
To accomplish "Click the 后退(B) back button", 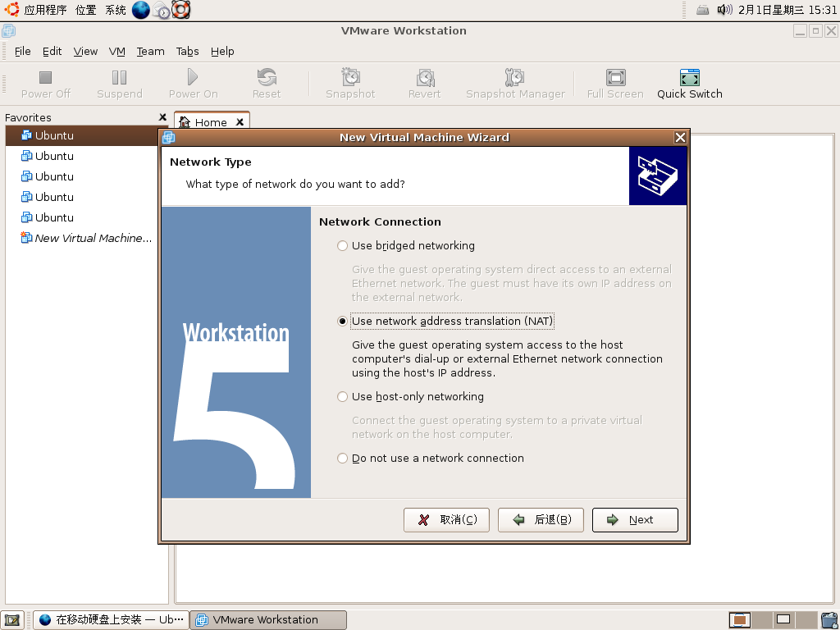I will point(541,520).
